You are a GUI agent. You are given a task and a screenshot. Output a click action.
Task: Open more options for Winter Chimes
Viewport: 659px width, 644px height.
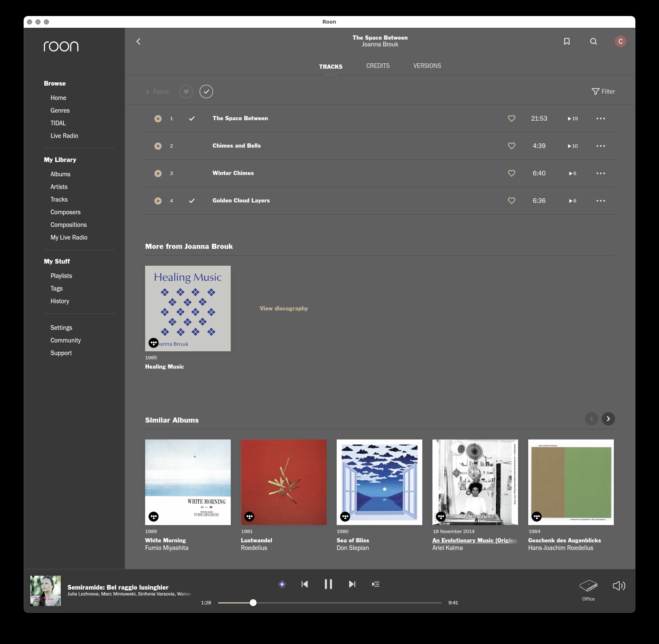click(601, 173)
